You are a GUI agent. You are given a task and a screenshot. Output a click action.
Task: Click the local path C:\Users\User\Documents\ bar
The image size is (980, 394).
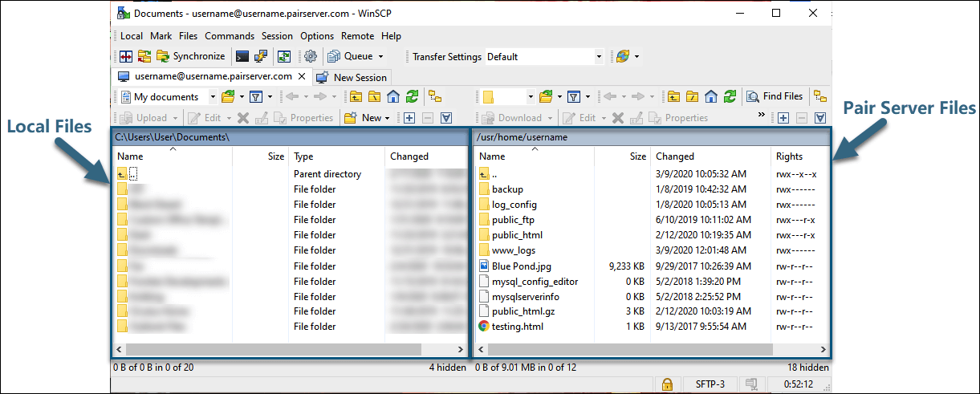(289, 137)
